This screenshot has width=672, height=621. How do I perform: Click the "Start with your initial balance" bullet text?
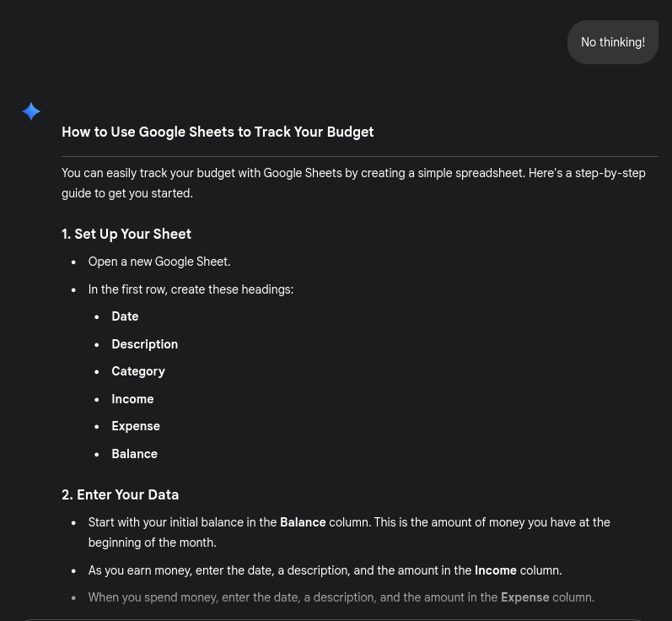182,523
